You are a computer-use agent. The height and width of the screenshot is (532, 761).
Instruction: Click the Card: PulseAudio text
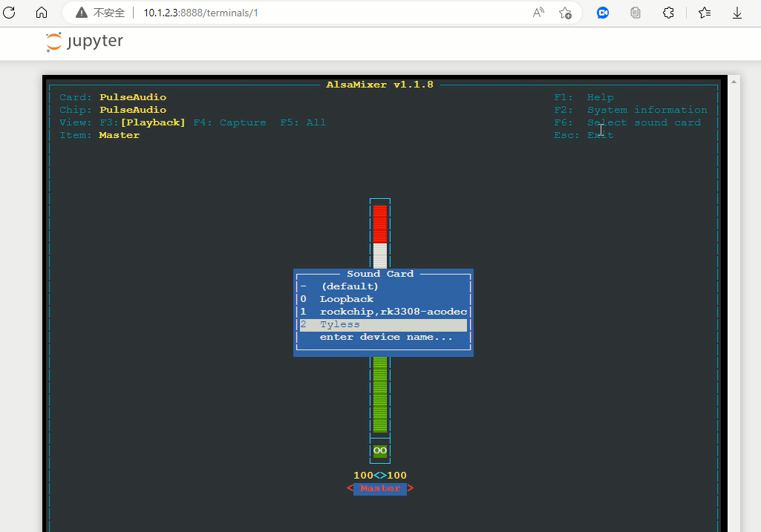tap(113, 97)
